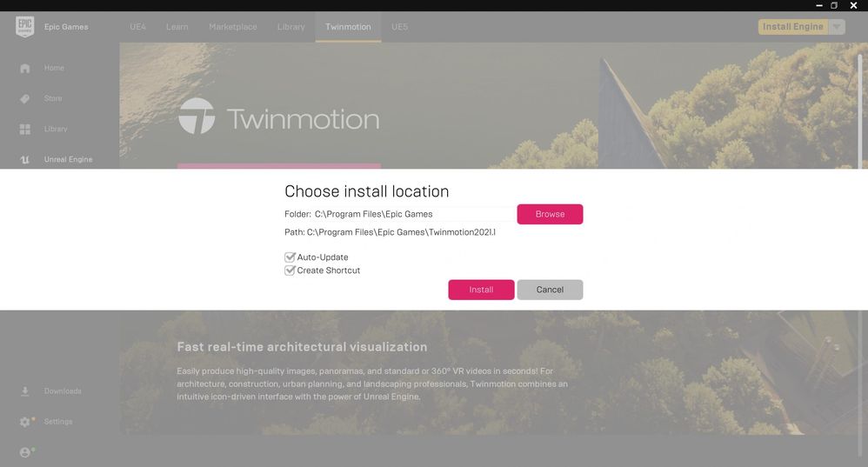The width and height of the screenshot is (868, 467).
Task: Browse for an install folder
Action: [x=550, y=214]
